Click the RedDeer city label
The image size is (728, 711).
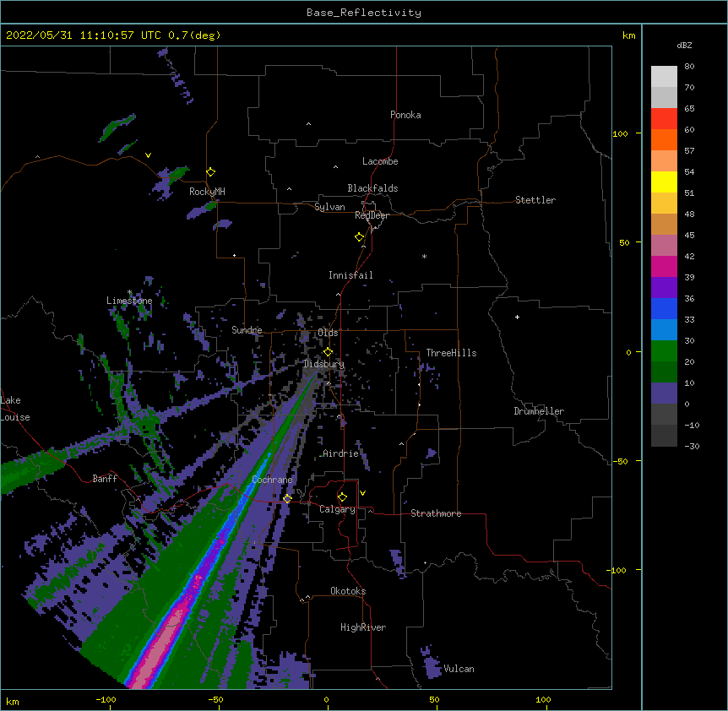[x=372, y=215]
